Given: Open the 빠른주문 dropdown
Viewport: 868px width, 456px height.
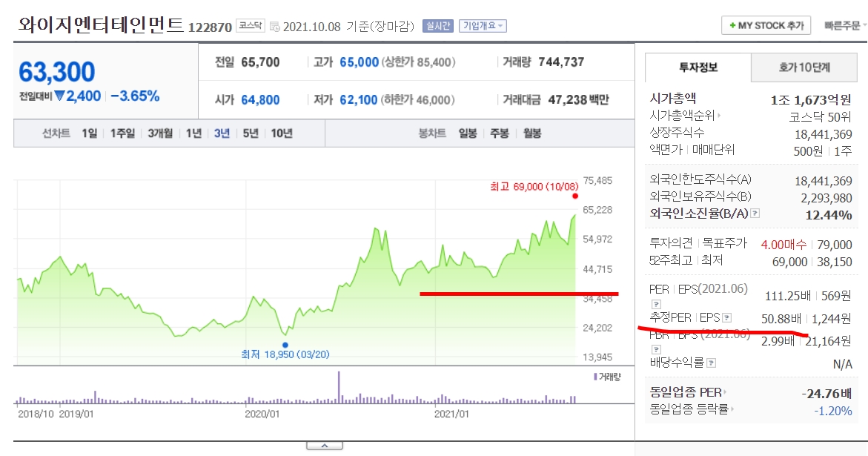Looking at the screenshot, I should (x=845, y=25).
